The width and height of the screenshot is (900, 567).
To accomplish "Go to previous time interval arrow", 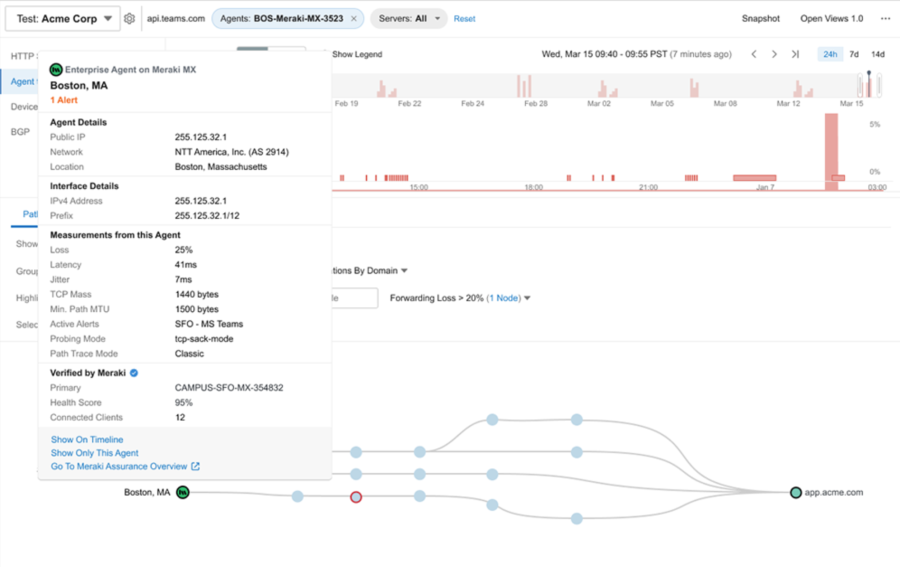I will [754, 54].
